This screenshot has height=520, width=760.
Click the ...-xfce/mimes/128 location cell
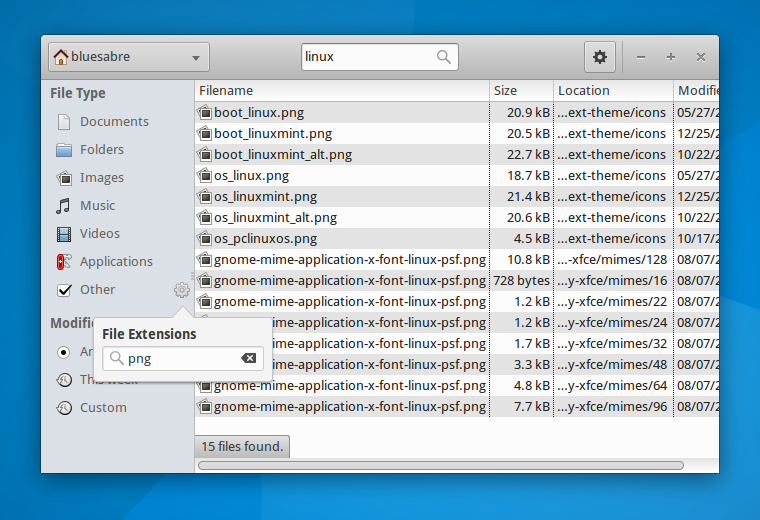pos(612,260)
